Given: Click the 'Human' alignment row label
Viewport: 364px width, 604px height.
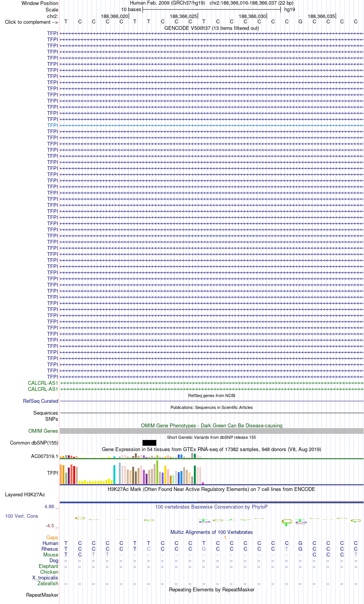Looking at the screenshot, I should (50, 543).
